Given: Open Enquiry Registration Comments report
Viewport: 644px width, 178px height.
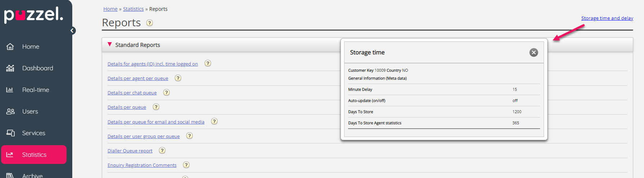Looking at the screenshot, I should [x=142, y=165].
